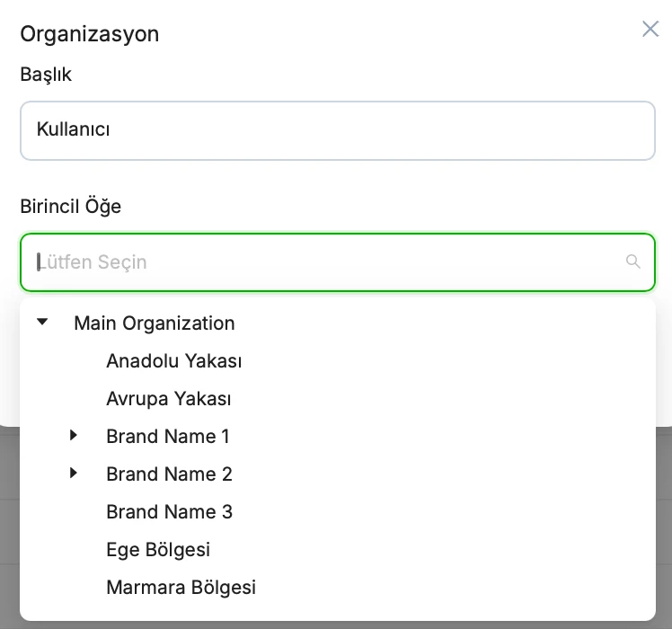Click the search magnifier icon in Birincil Öğe
The image size is (672, 629).
tap(633, 261)
